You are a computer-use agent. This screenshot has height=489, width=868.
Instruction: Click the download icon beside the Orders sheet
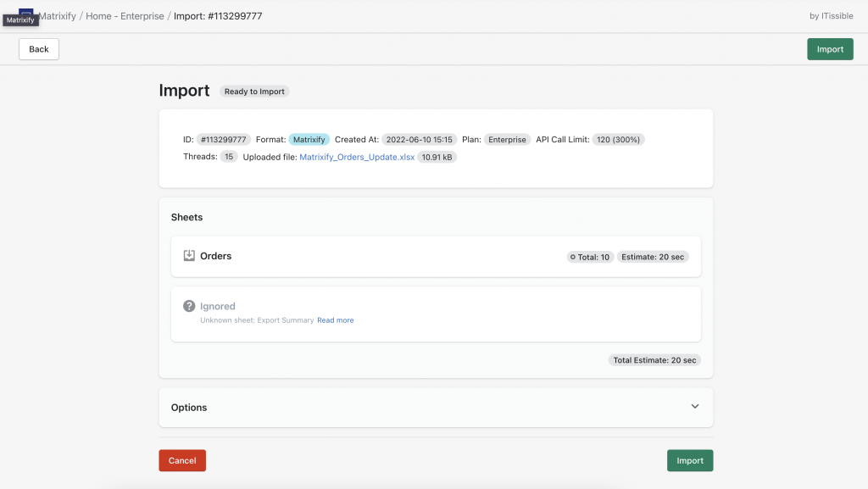(189, 255)
